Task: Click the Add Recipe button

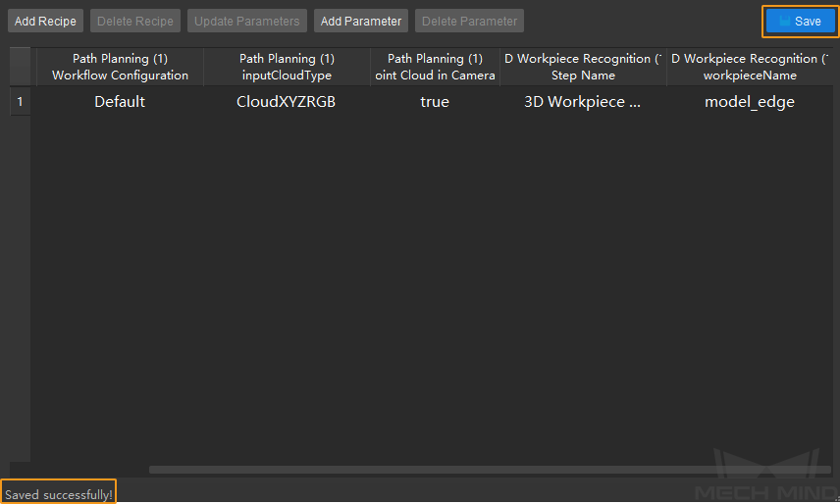Action: click(45, 21)
